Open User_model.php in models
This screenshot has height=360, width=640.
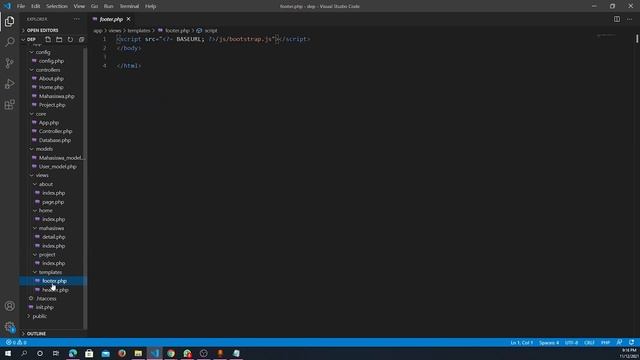pyautogui.click(x=58, y=167)
